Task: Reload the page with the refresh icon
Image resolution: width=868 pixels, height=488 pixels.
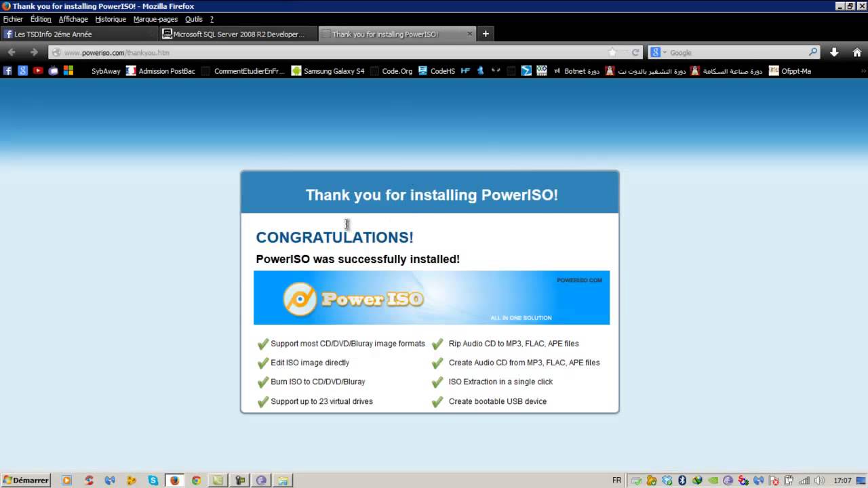Action: [x=635, y=52]
